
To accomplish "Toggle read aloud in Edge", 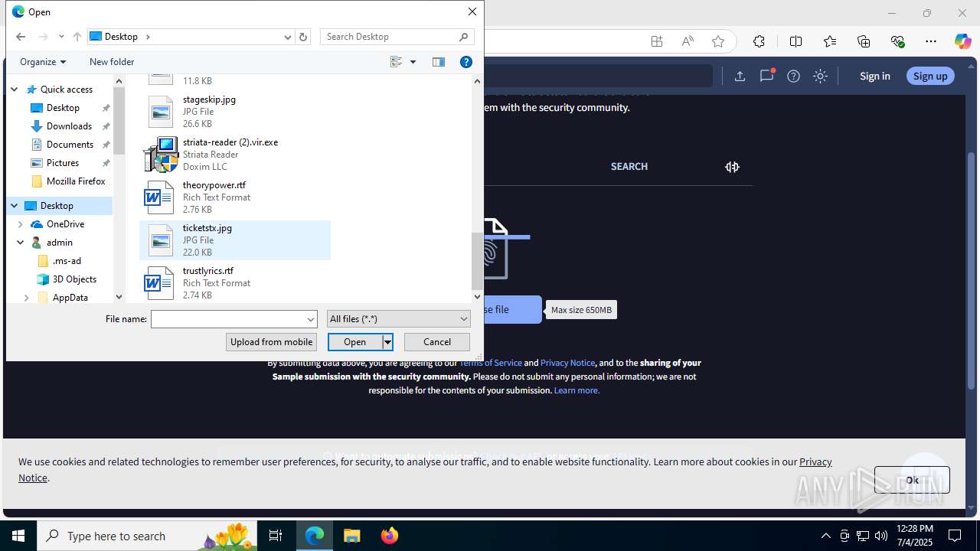I will (x=688, y=41).
